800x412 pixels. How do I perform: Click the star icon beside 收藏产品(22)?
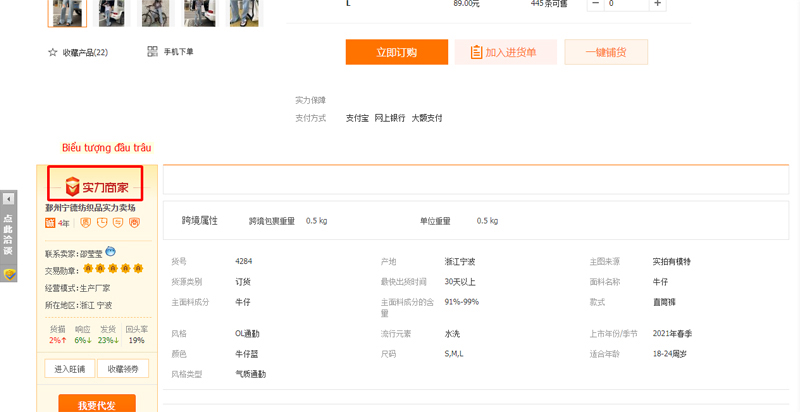[52, 52]
